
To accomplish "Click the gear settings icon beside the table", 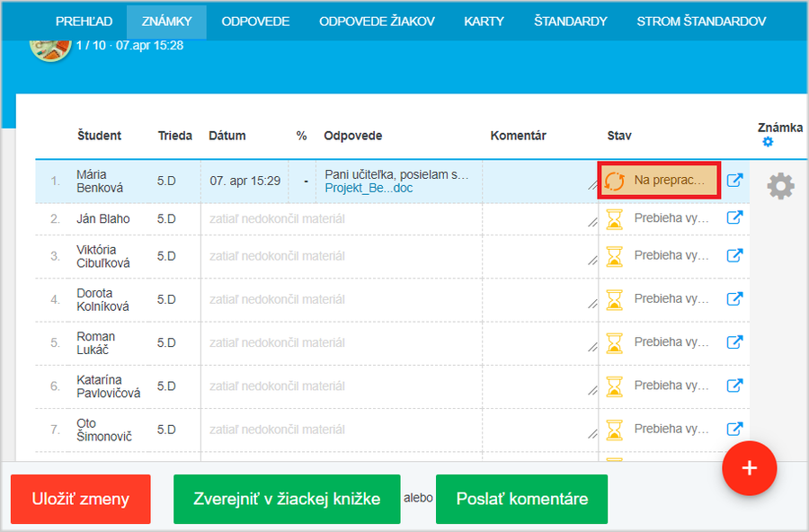I will coord(780,186).
